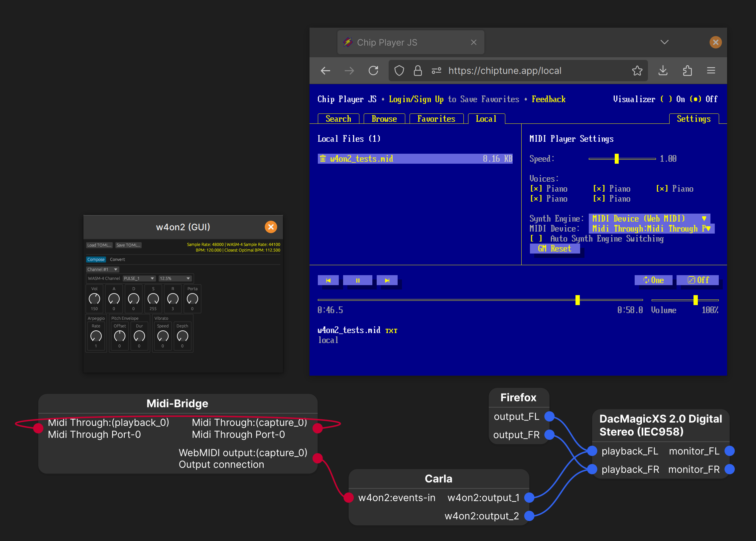Skip to the next track
This screenshot has height=541, width=756.
tap(387, 280)
